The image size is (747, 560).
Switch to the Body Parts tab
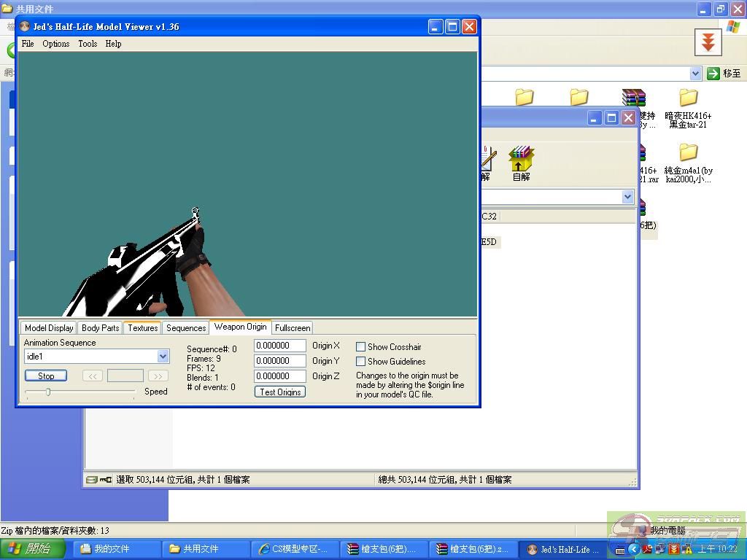click(100, 328)
